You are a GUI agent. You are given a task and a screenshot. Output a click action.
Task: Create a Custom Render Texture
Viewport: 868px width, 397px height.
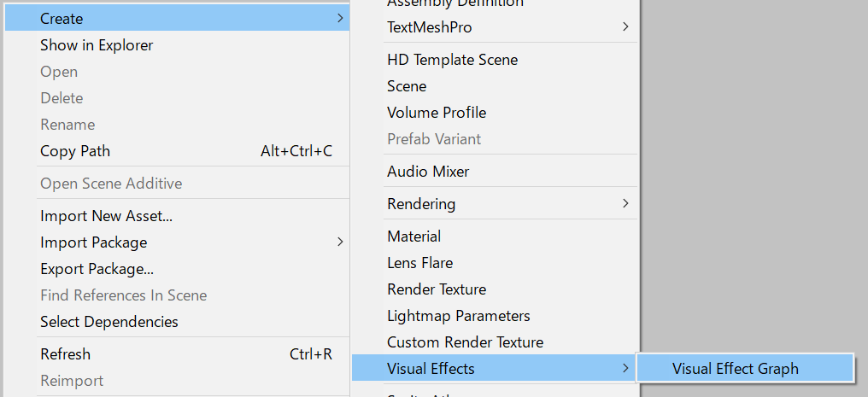[466, 342]
